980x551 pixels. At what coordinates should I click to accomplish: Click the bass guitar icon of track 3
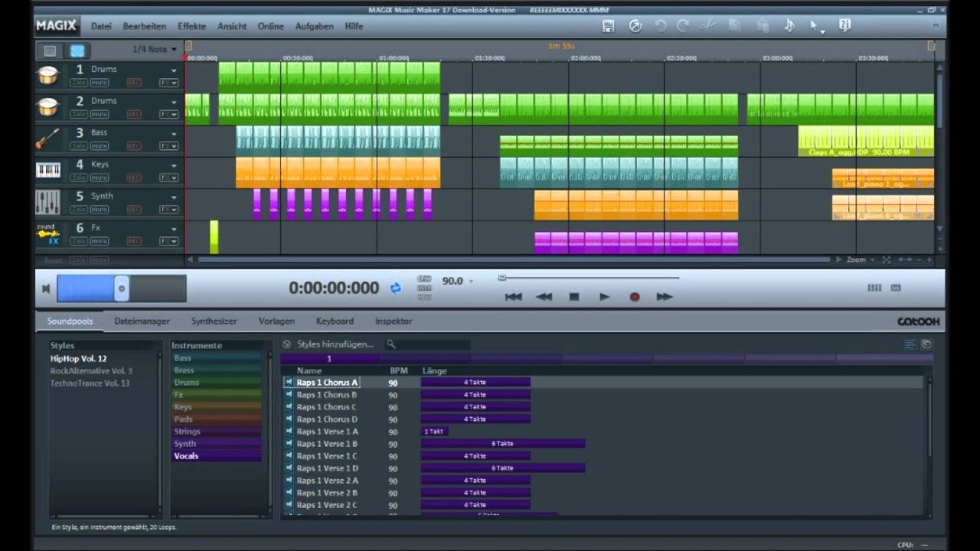47,139
